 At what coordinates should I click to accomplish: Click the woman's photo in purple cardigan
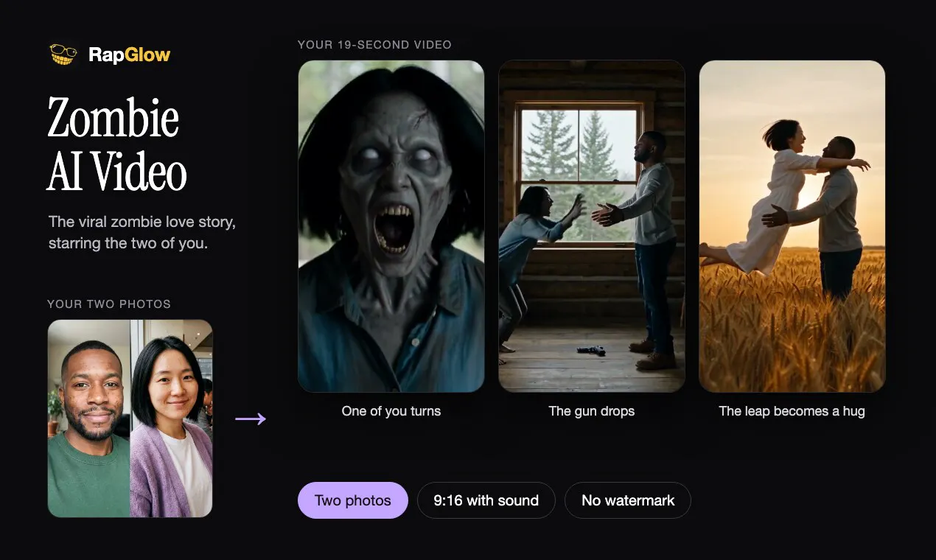tap(172, 419)
